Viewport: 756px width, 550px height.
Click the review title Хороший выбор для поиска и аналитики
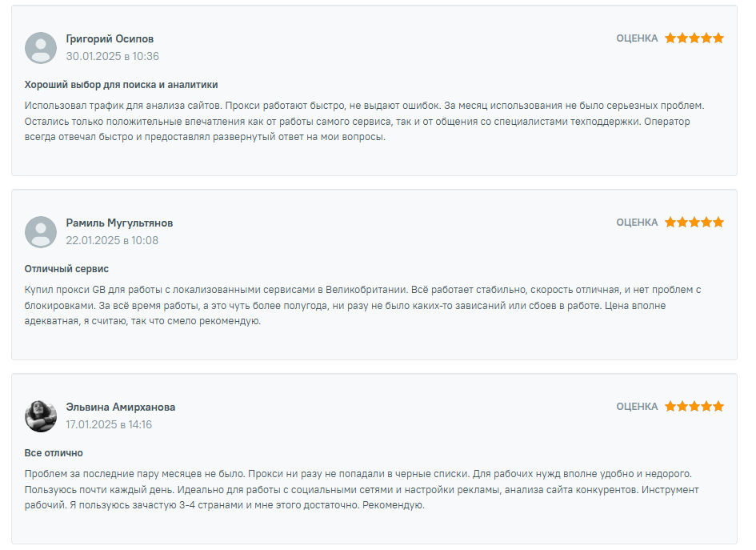[x=121, y=85]
